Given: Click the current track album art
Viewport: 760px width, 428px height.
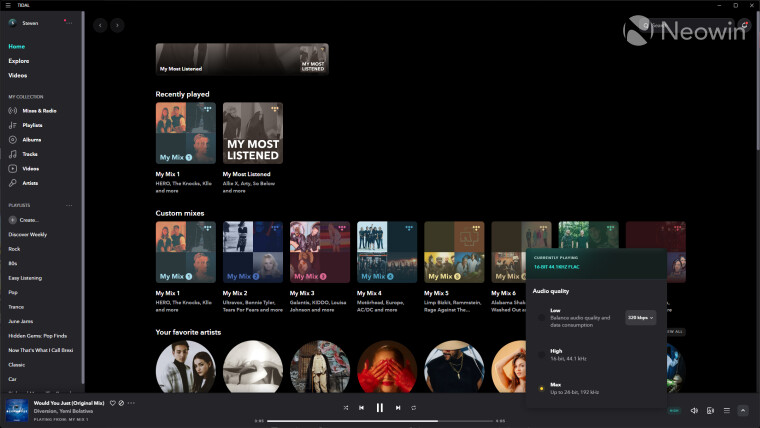Looking at the screenshot, I should (17, 411).
